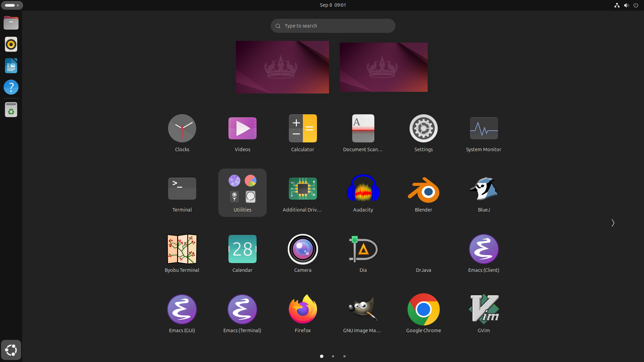This screenshot has height=362, width=644.
Task: Switch to the second workspace thumbnail
Action: pos(383,67)
